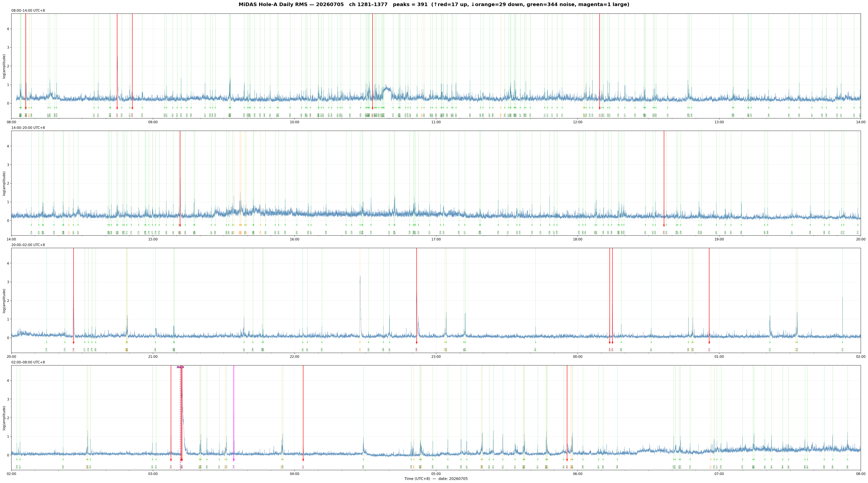
Task: Click log(amplitude) label of the 14:00–20:00 panel
Action: pos(4,183)
